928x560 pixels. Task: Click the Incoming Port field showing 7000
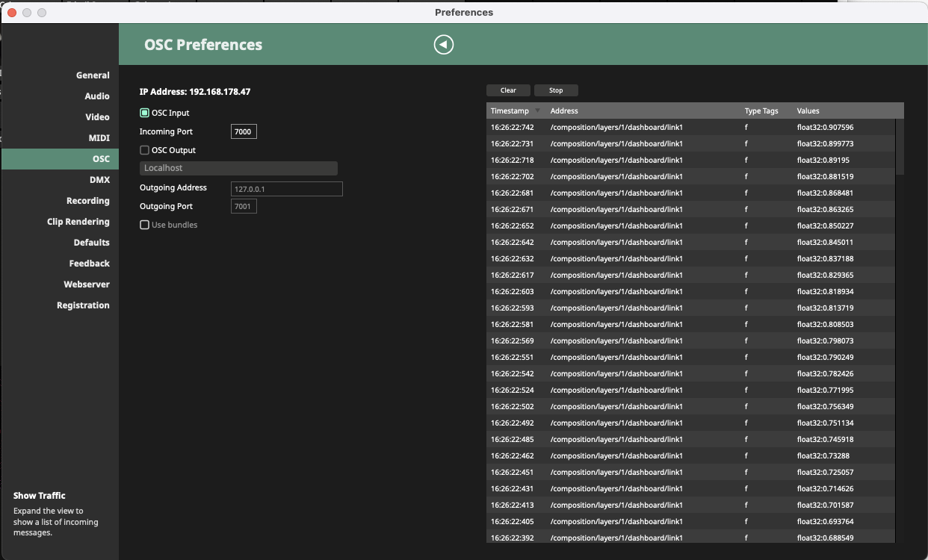click(244, 131)
